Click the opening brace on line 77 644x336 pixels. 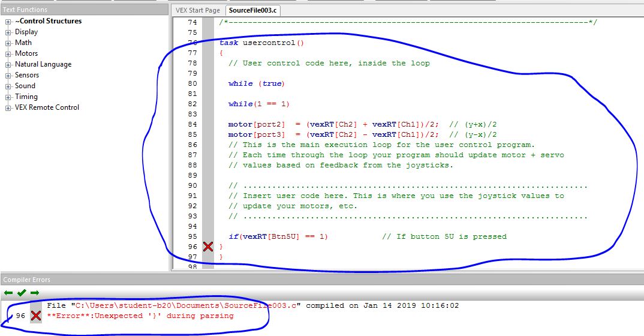[221, 53]
